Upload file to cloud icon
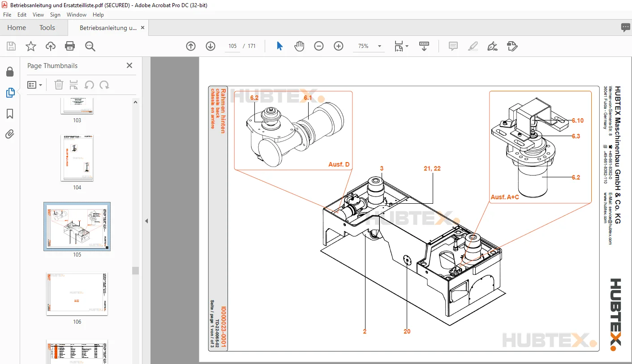Screen dimensions: 632x364 coord(51,46)
